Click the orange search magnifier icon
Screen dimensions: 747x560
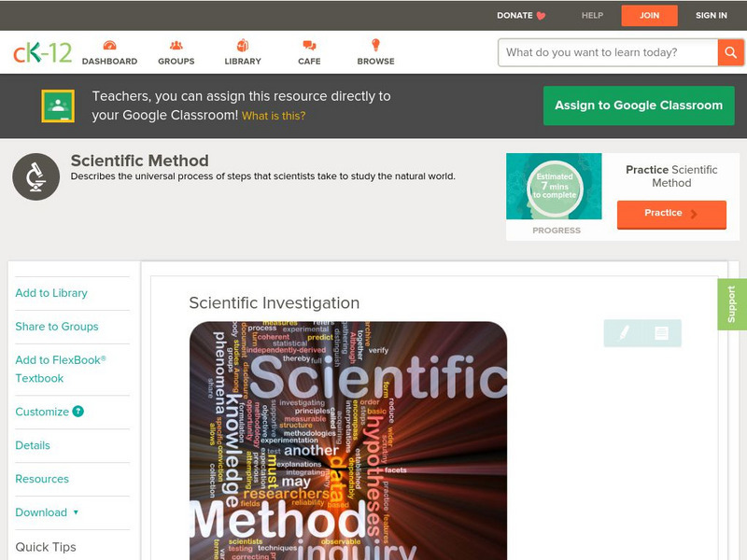click(x=729, y=52)
